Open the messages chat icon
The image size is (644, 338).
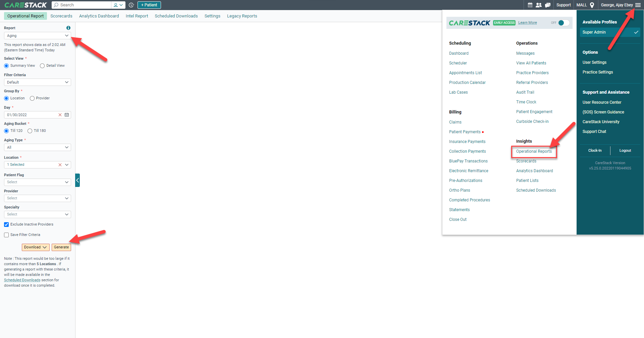548,5
